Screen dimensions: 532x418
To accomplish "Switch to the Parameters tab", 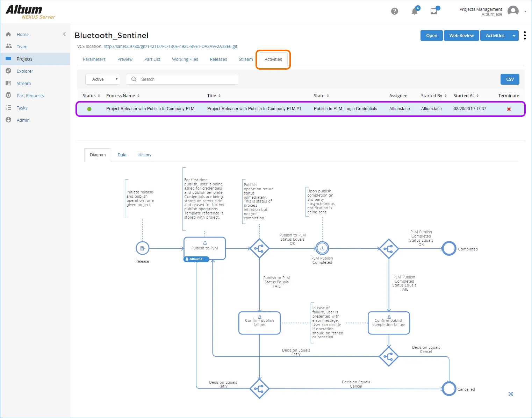I will [x=94, y=59].
